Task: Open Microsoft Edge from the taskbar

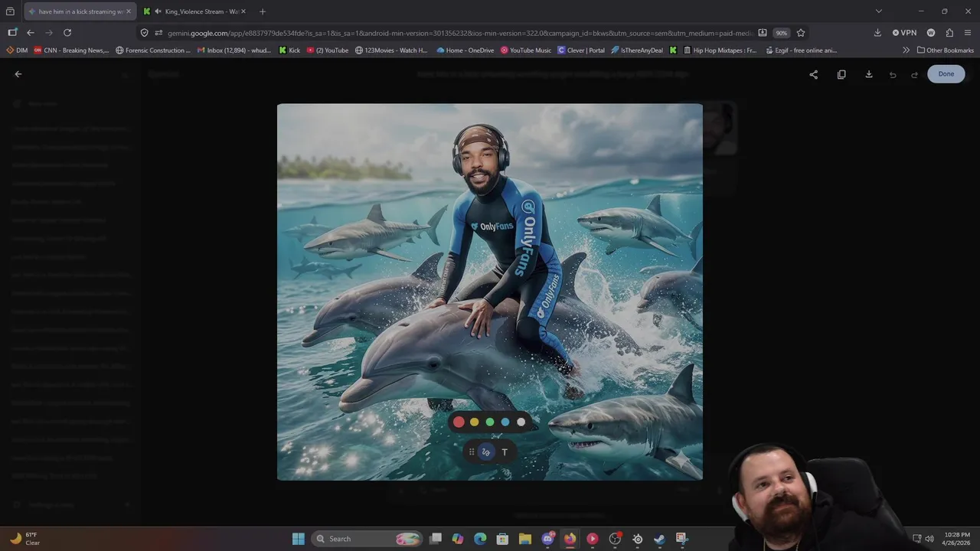Action: pos(480,539)
